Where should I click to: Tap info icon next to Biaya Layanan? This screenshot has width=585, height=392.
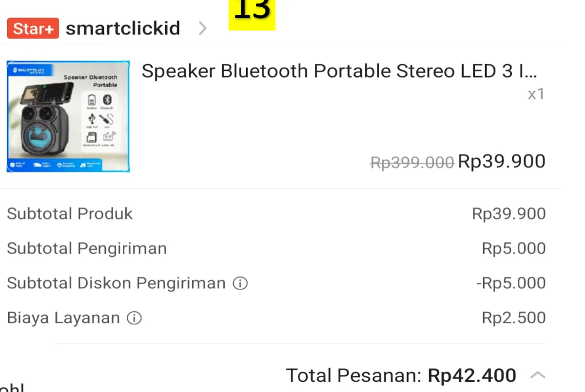[x=134, y=318]
